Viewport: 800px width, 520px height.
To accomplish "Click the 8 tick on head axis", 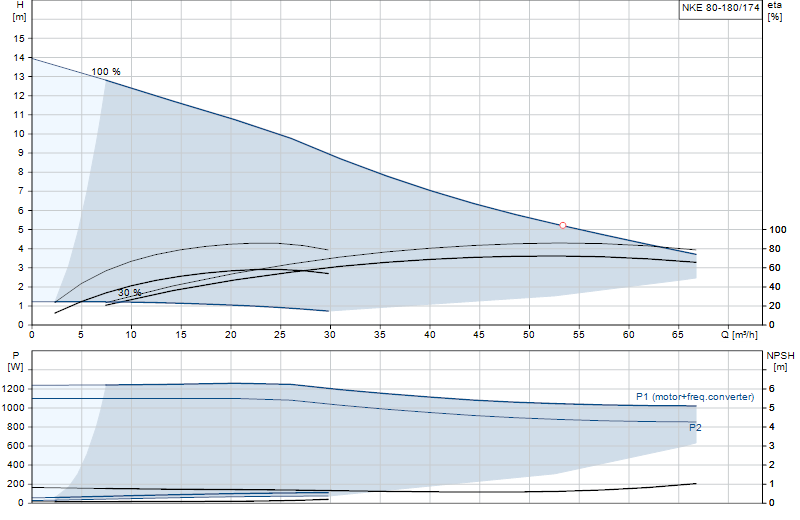I will (21, 172).
